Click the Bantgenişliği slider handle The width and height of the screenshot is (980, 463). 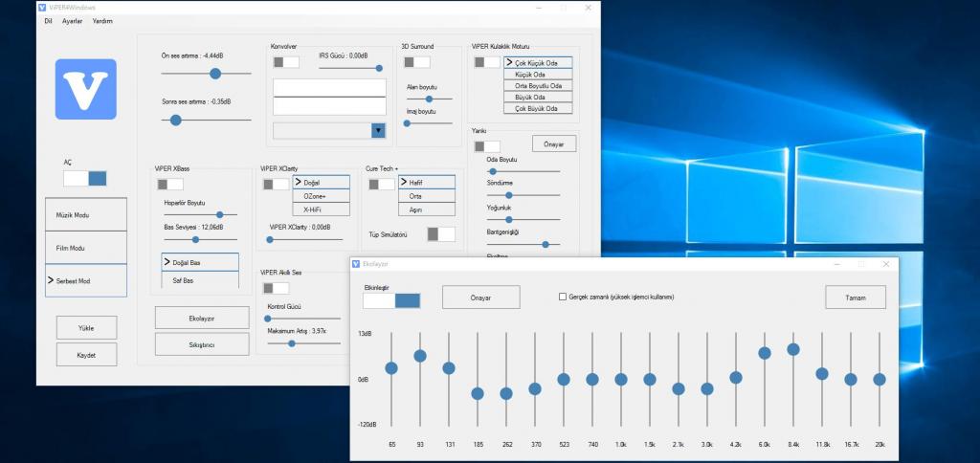point(545,244)
